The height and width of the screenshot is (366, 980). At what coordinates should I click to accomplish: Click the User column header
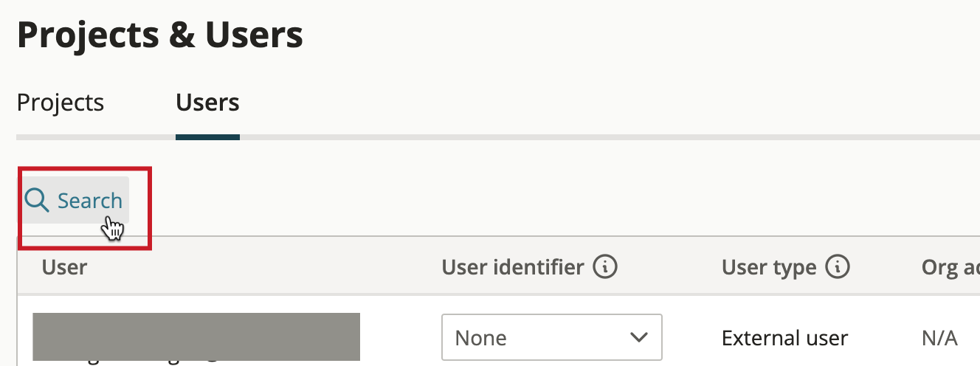[65, 266]
